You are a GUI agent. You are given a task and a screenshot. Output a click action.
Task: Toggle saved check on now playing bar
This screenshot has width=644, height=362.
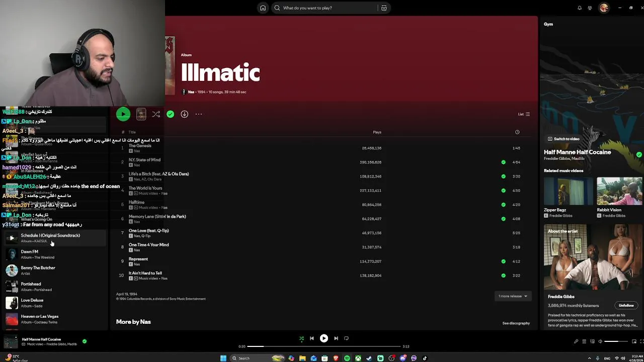(85, 341)
